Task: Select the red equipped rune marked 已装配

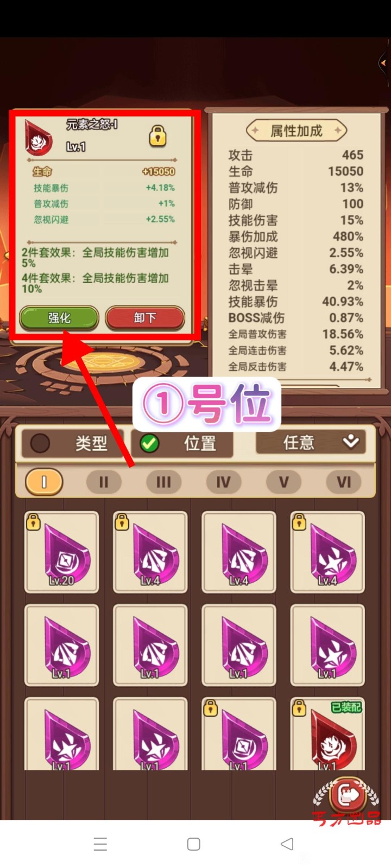Action: click(327, 733)
